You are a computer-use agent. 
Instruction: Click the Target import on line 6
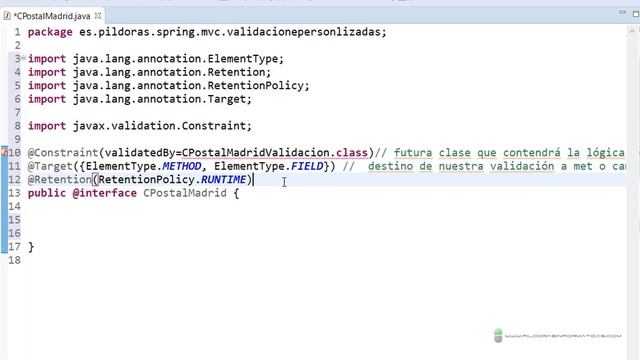pos(140,99)
